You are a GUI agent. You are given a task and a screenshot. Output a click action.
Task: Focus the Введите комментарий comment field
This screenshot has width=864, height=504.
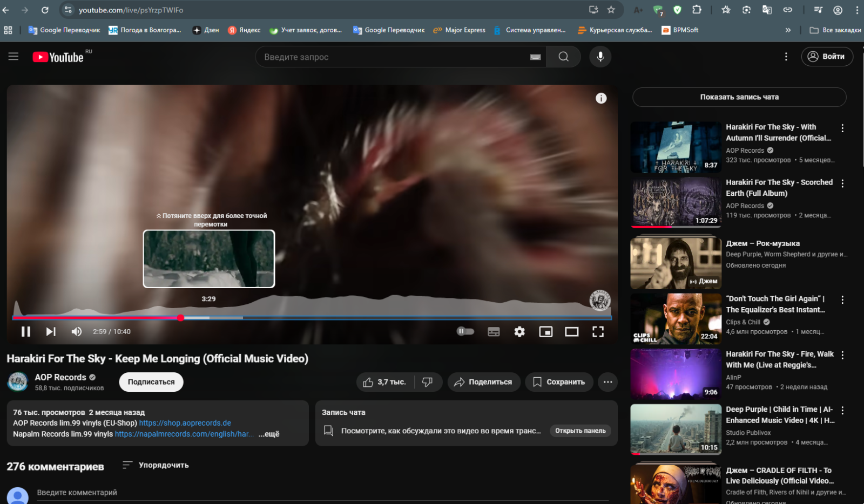click(322, 493)
